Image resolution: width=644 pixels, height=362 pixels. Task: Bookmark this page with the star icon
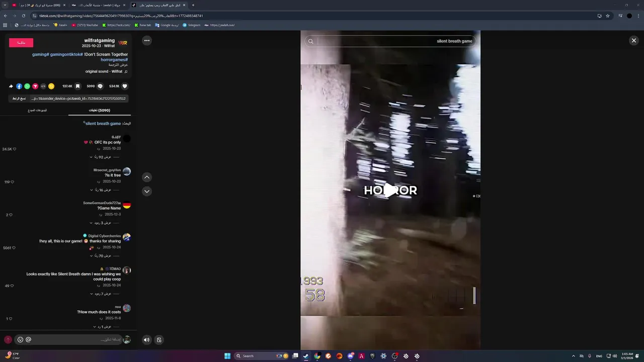(608, 16)
